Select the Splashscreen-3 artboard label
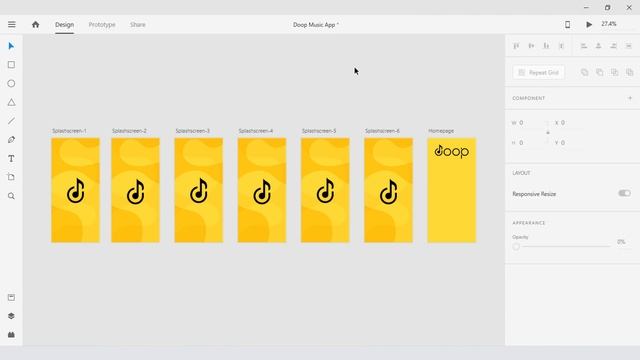640x360 pixels. point(193,131)
